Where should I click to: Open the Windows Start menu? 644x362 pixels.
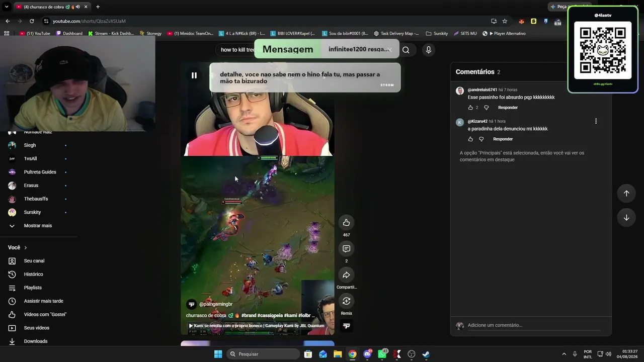pyautogui.click(x=218, y=354)
